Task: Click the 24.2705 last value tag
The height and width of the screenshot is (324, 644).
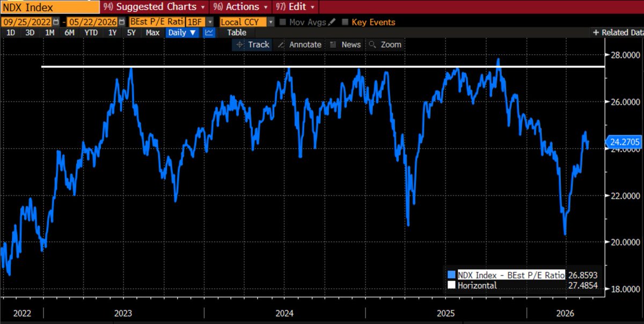Action: 625,143
